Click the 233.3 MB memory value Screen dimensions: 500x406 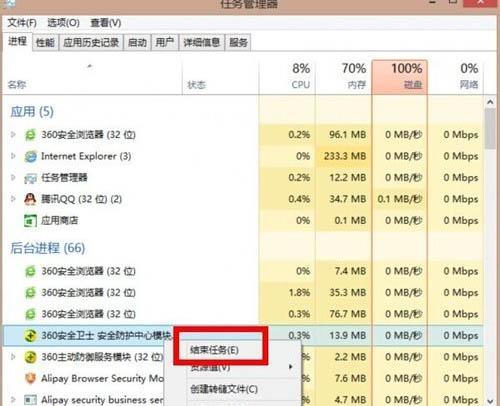coord(345,156)
